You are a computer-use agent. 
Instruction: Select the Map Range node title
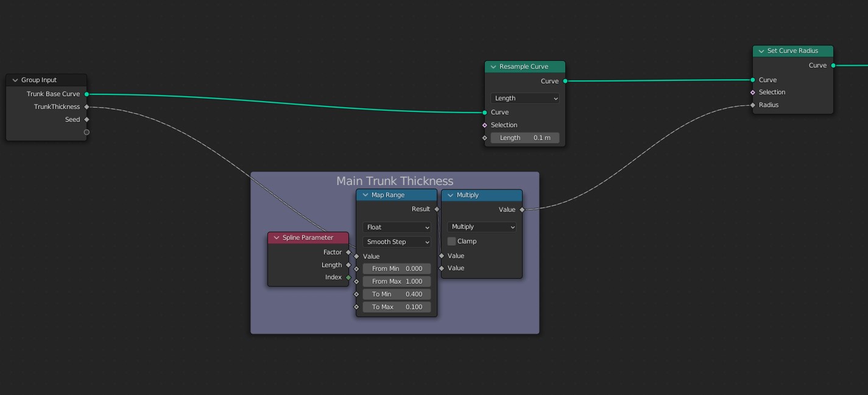pyautogui.click(x=388, y=195)
